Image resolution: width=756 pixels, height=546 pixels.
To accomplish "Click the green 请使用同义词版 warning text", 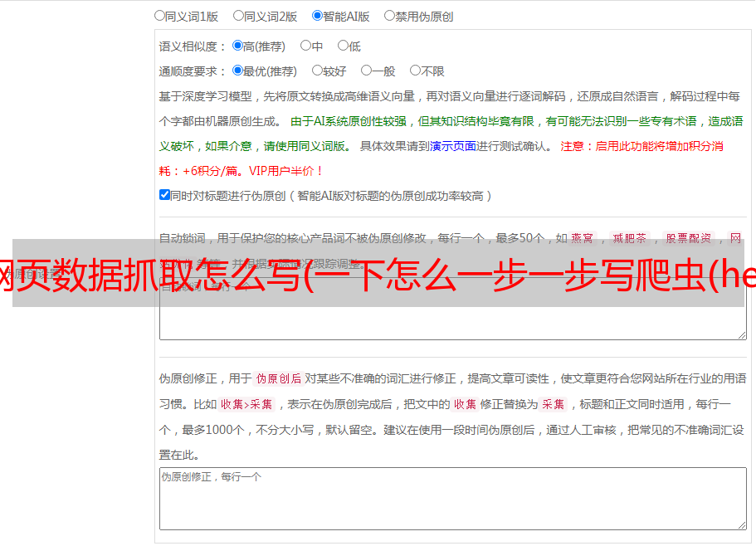I will pos(307,146).
